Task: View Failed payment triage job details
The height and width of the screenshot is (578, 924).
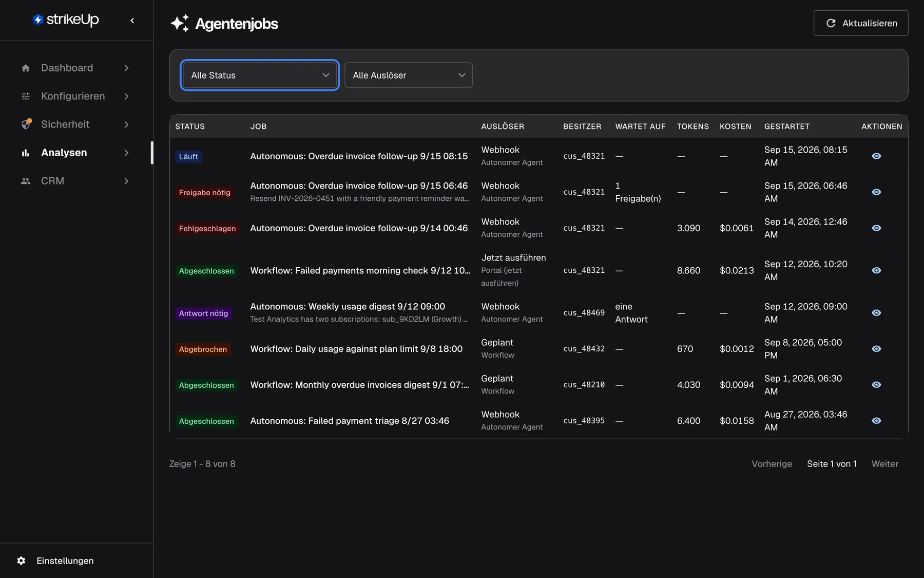Action: (x=876, y=421)
